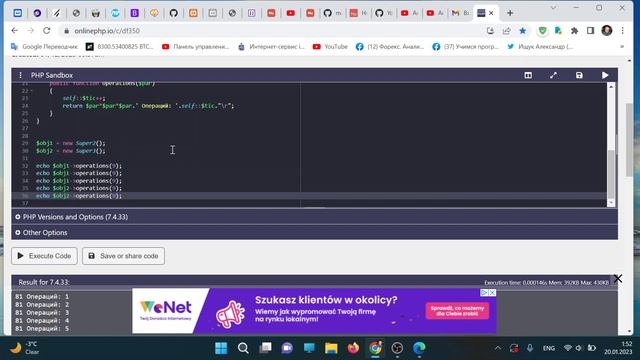The image size is (640, 360).
Task: Expand PHP Versions and Options section
Action: [315, 217]
